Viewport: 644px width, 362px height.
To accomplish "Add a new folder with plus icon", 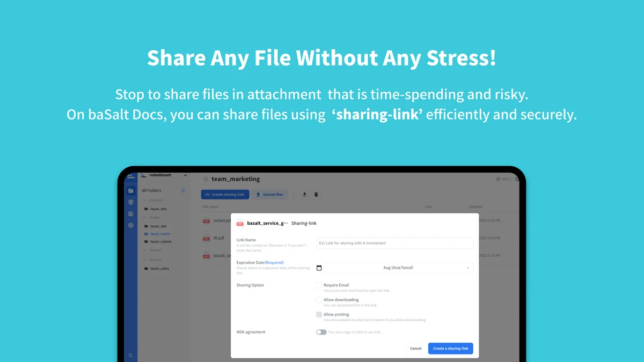I will (x=183, y=190).
